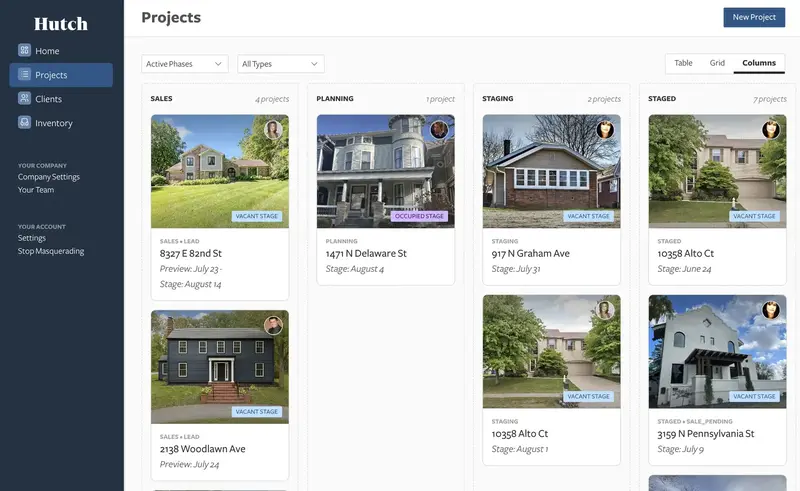Click the '8327 E 82nd St' title

point(190,253)
